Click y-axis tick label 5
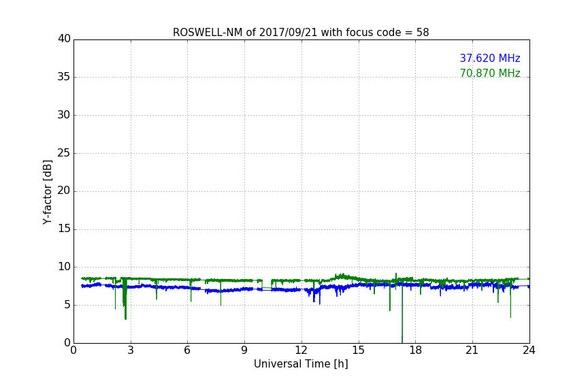The height and width of the screenshot is (392, 588). pos(67,305)
